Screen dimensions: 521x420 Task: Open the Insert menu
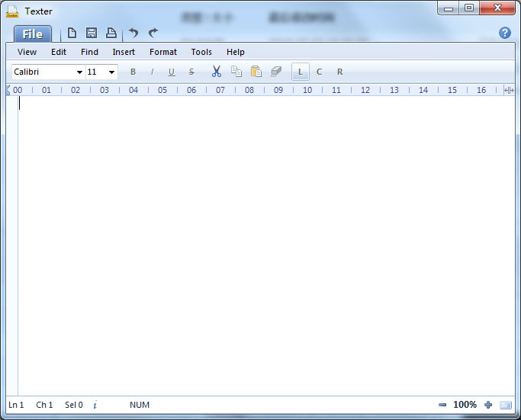point(124,52)
